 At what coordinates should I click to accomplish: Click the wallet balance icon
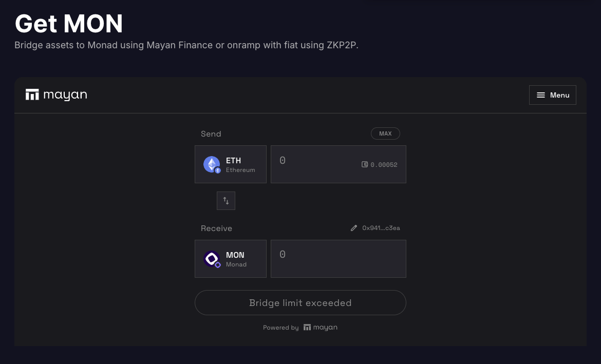tap(365, 165)
